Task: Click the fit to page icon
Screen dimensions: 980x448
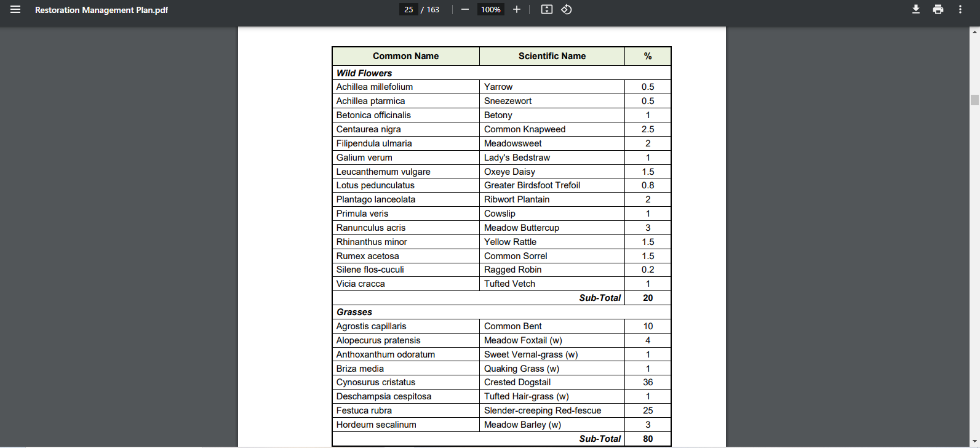Action: (546, 10)
